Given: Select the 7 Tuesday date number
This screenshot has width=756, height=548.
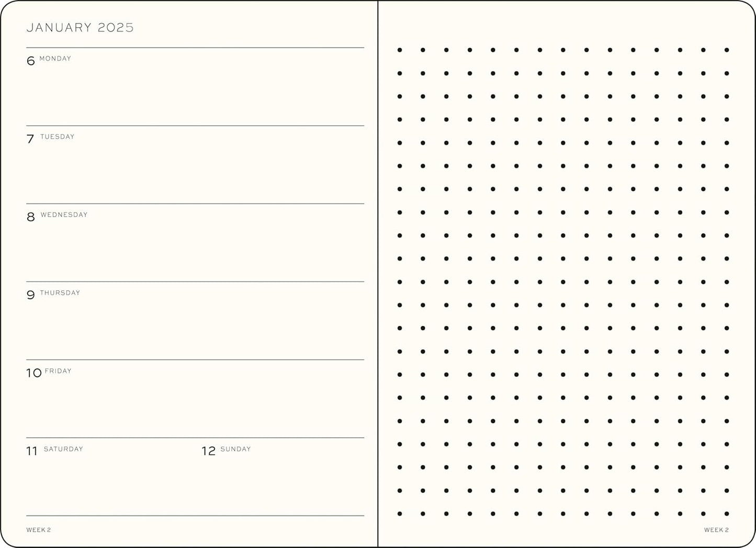Looking at the screenshot, I should 30,139.
